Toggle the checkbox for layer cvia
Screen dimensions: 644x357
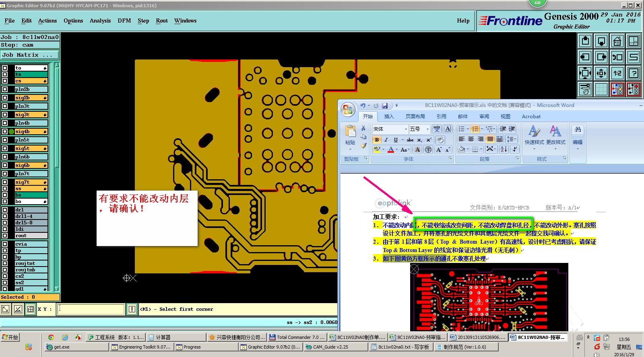pos(5,244)
